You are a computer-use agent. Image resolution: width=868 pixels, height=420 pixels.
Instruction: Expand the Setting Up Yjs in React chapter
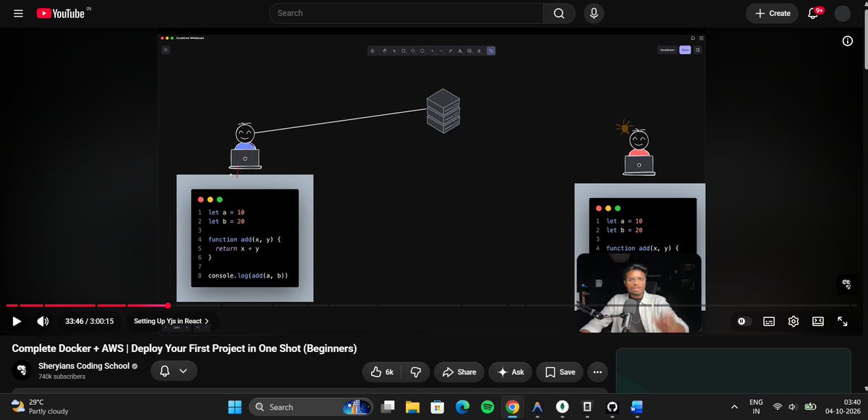tap(172, 321)
